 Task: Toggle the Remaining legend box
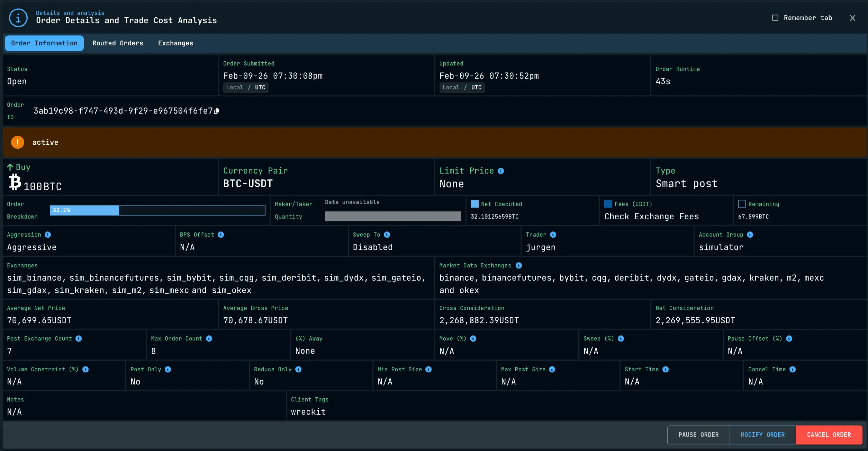[742, 204]
